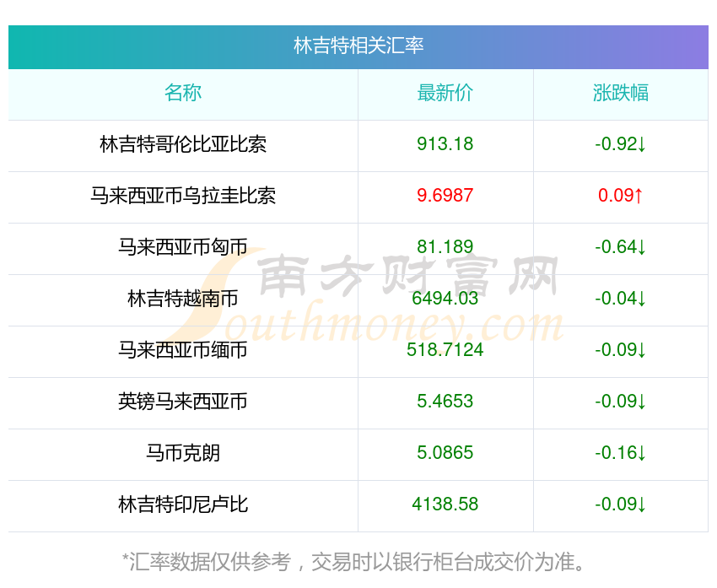The width and height of the screenshot is (717, 588).
Task: Click the price value 913.18
Action: pyautogui.click(x=445, y=144)
